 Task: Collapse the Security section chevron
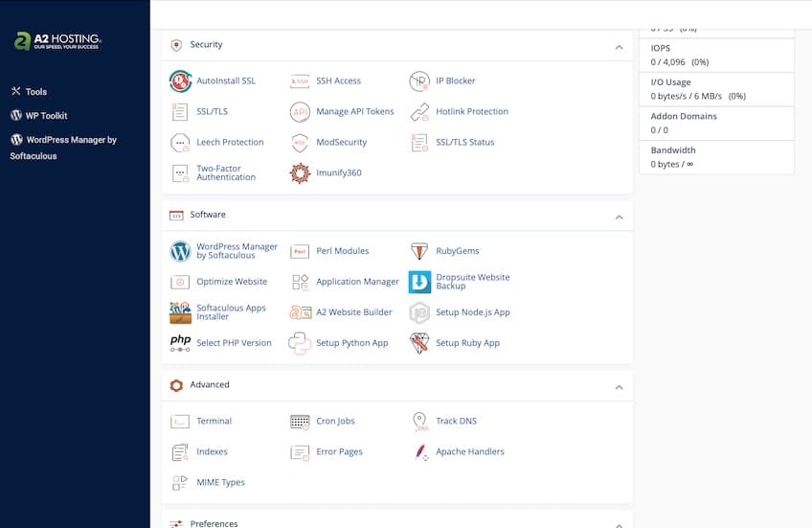coord(619,47)
